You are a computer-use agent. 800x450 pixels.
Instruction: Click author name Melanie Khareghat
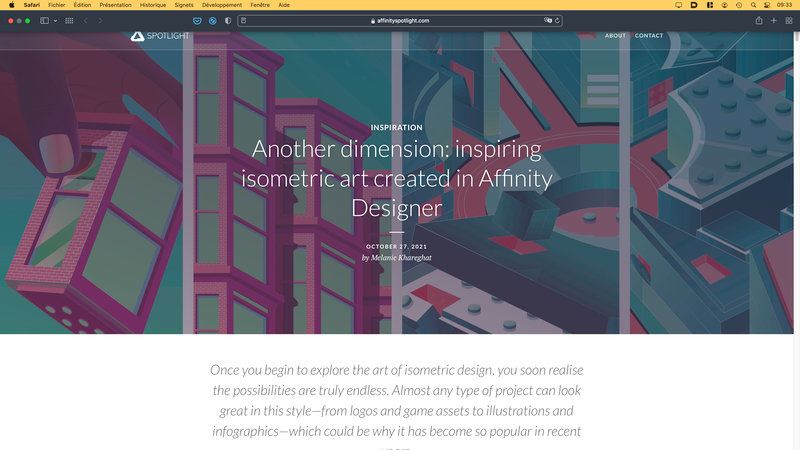[x=401, y=258]
